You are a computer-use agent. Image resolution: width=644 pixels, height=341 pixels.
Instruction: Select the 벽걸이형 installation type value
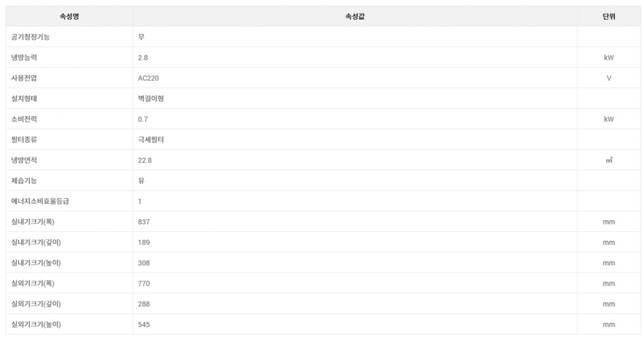pyautogui.click(x=151, y=99)
